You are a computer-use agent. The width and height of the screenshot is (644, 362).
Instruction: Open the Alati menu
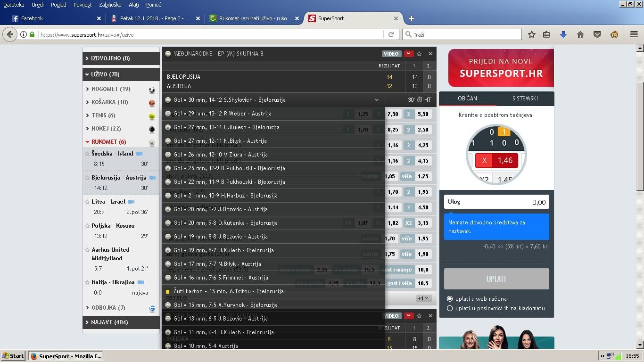tap(134, 5)
